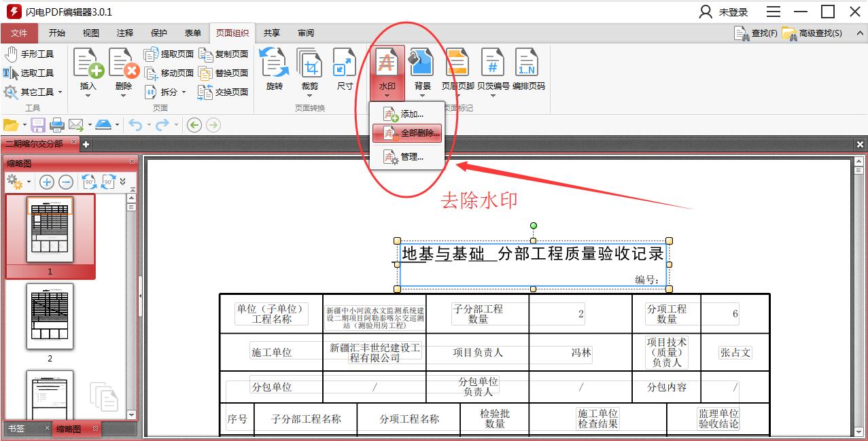
Task: Click 移动页面 move pages
Action: point(169,73)
